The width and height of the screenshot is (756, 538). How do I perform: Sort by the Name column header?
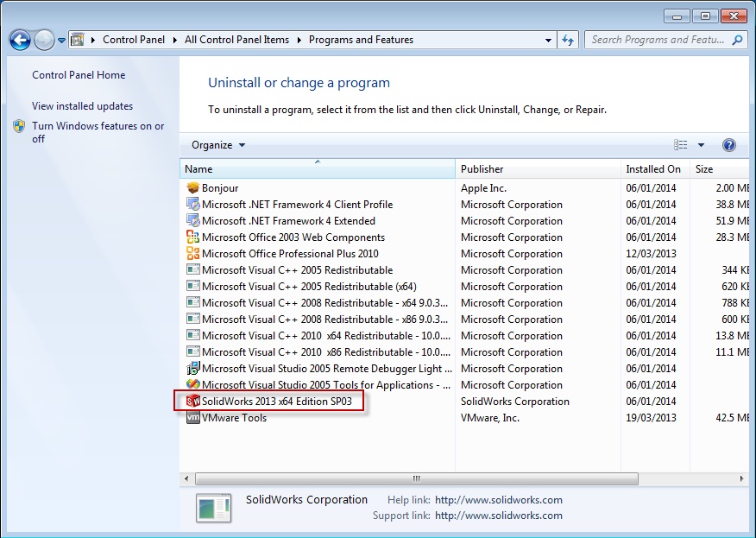318,169
